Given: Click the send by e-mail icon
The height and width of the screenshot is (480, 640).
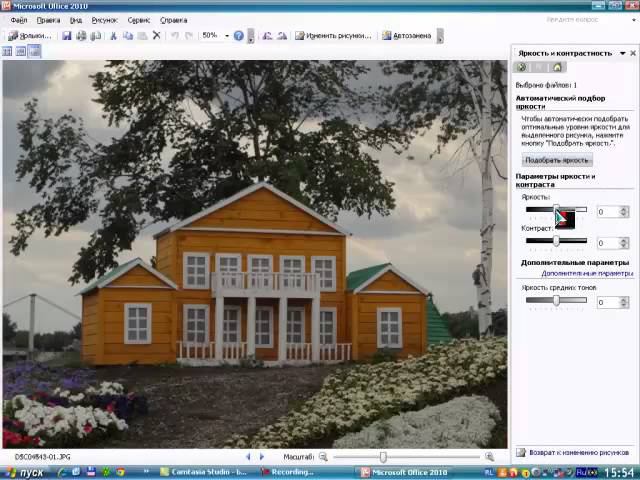Looking at the screenshot, I should tap(96, 36).
